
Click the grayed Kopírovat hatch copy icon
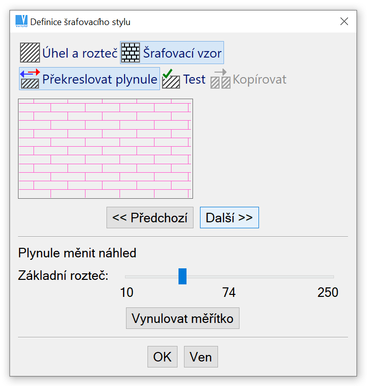(220, 79)
